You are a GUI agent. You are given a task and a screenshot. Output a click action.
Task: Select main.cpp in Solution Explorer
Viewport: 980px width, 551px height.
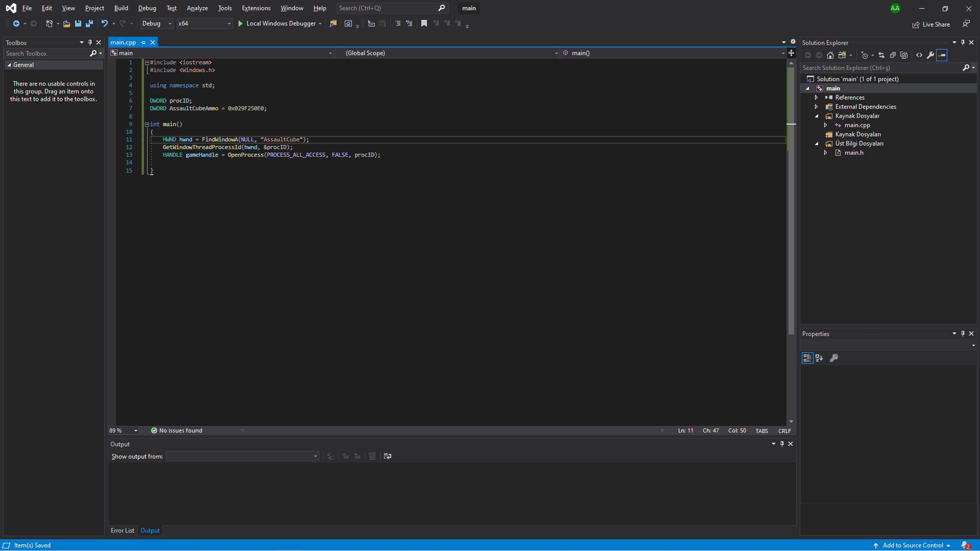click(857, 125)
